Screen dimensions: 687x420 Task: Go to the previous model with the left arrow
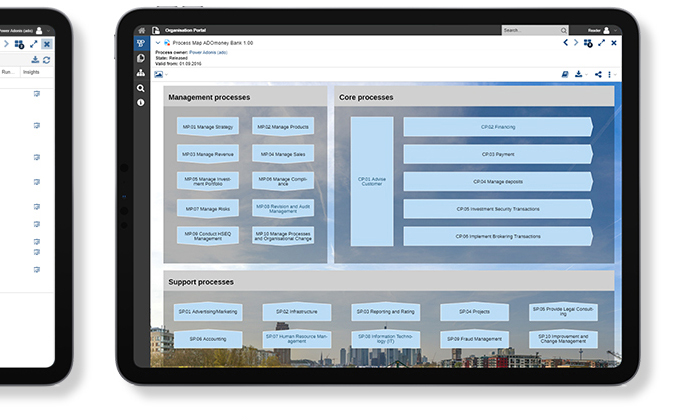click(565, 44)
